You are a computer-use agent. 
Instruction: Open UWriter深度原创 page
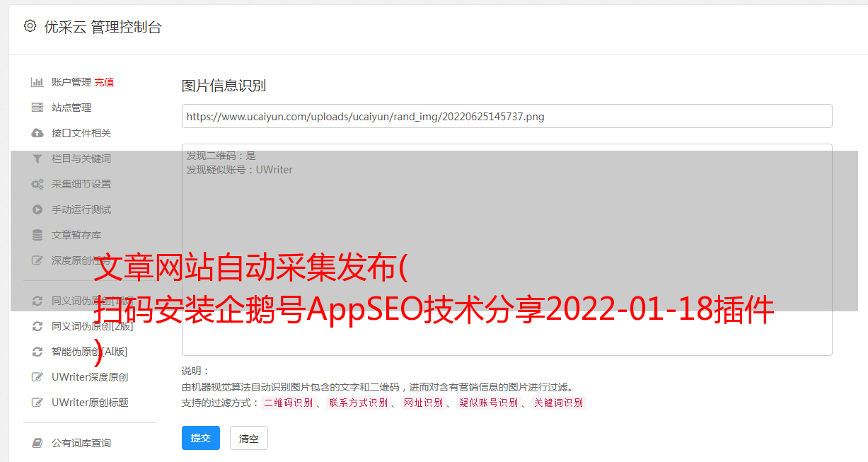point(90,377)
